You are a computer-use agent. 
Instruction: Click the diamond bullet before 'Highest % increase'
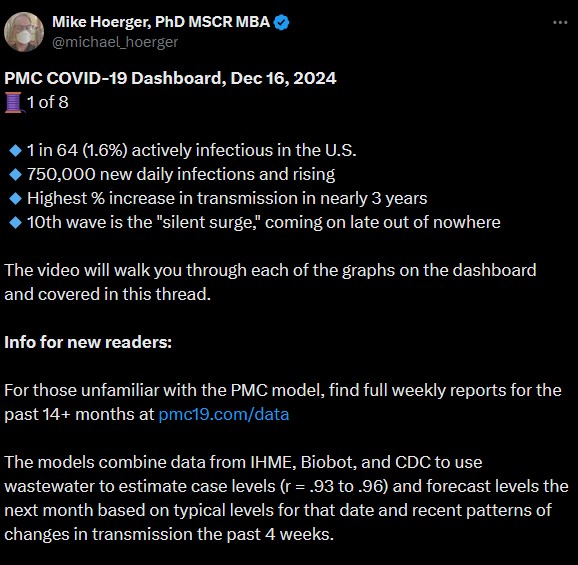(15, 198)
